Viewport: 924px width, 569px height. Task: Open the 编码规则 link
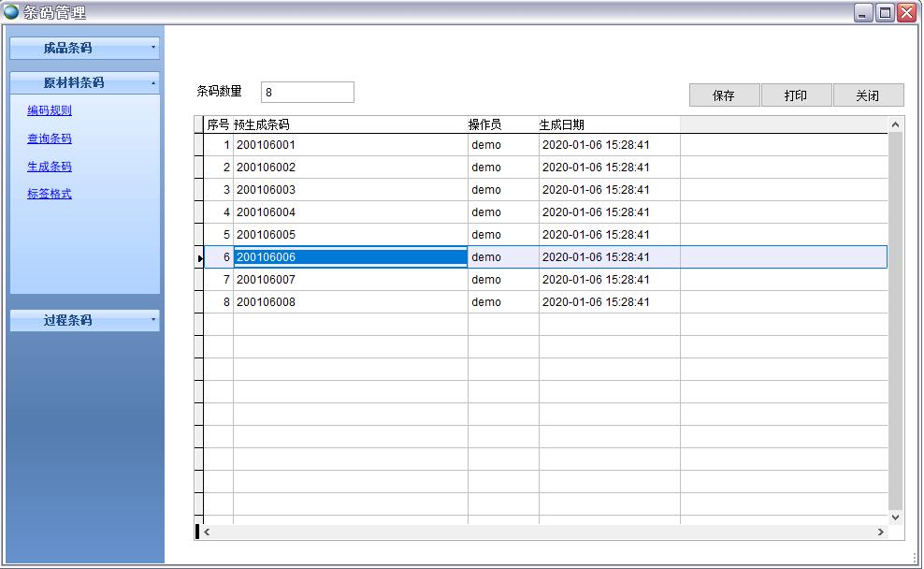[x=50, y=110]
